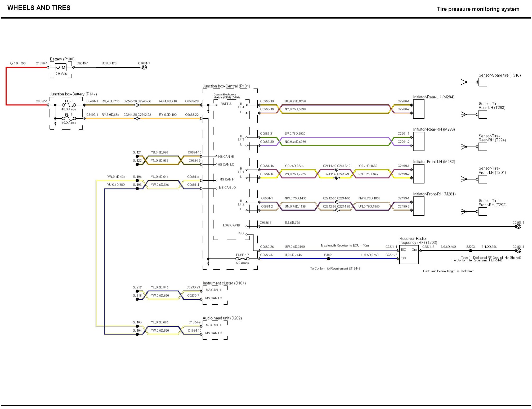
Task: Click the Tire pressure monitoring system title
Action: coord(478,9)
